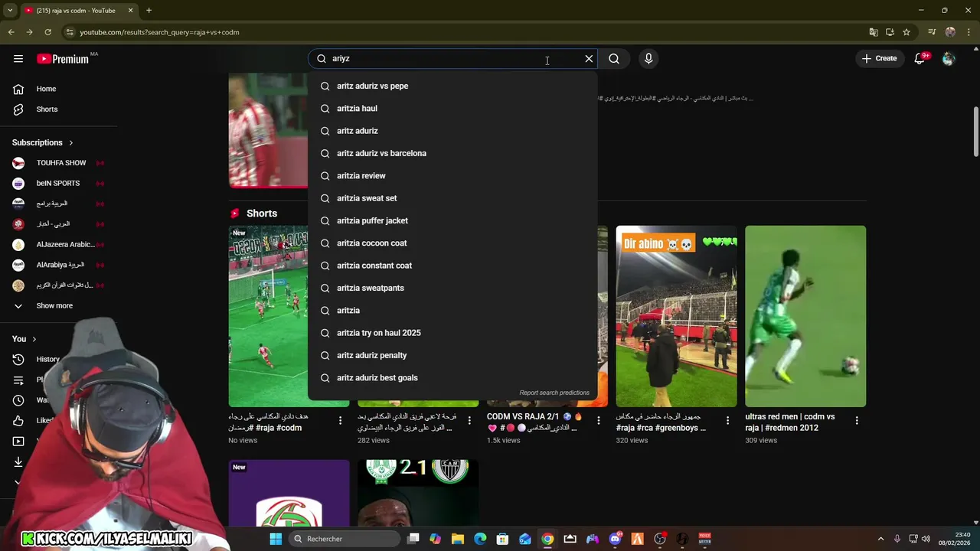Choose suggestion 'aritzia haul'
The height and width of the screenshot is (551, 980).
click(x=452, y=108)
